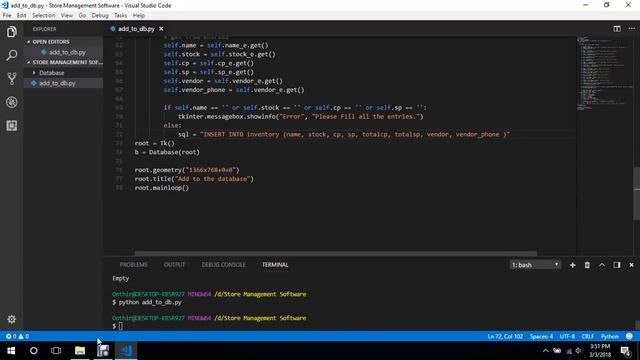
Task: Create a new terminal with plus icon
Action: click(572, 265)
